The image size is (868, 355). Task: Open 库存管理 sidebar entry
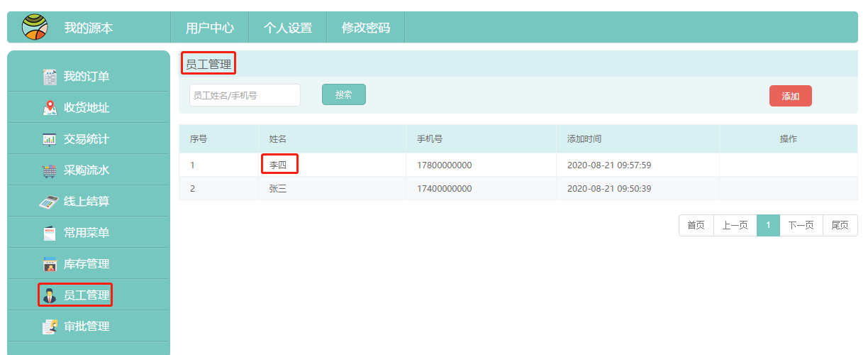coord(88,264)
